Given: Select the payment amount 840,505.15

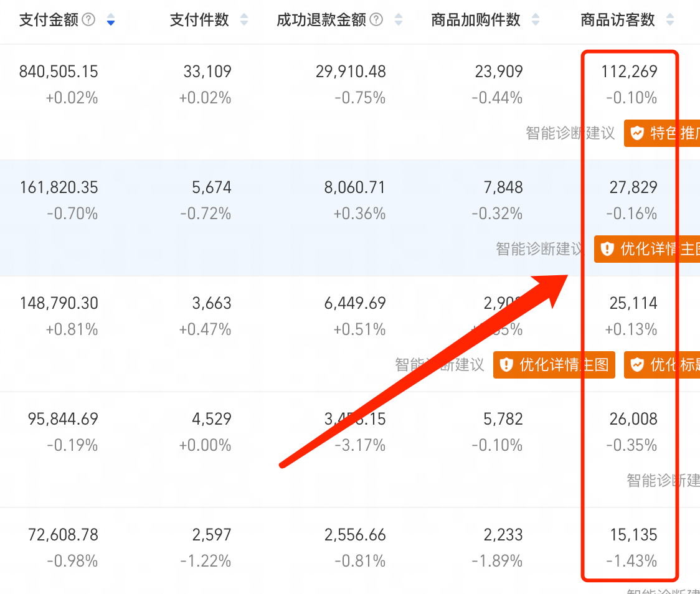Looking at the screenshot, I should pyautogui.click(x=59, y=72).
